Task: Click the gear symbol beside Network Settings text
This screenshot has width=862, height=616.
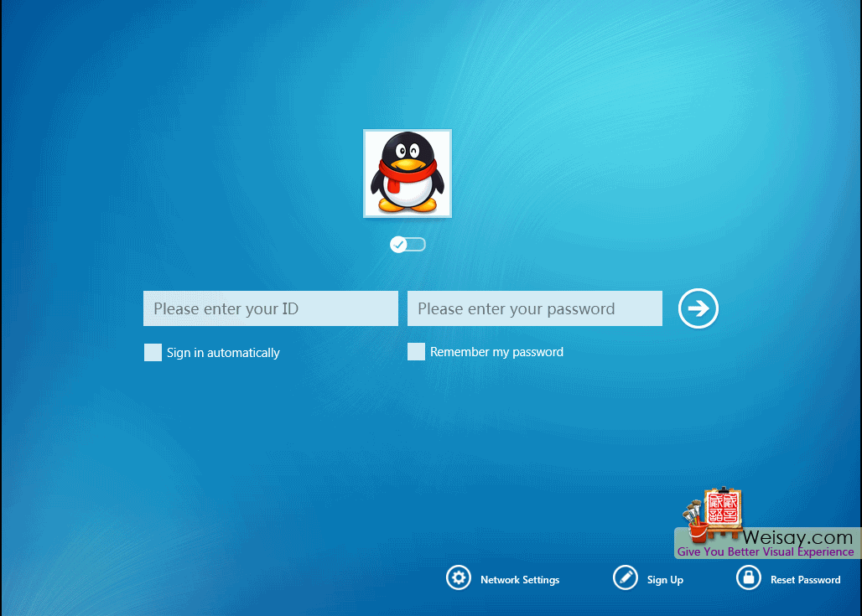Action: 459,578
